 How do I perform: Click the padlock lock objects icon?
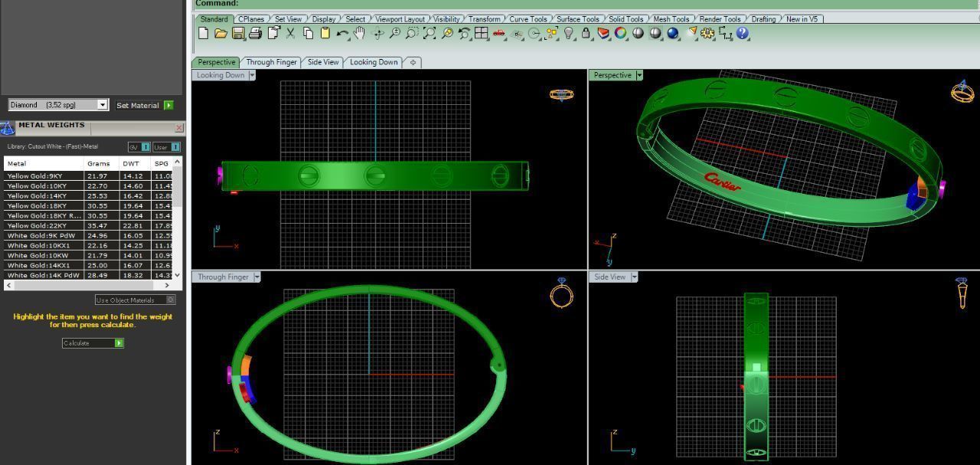(586, 33)
